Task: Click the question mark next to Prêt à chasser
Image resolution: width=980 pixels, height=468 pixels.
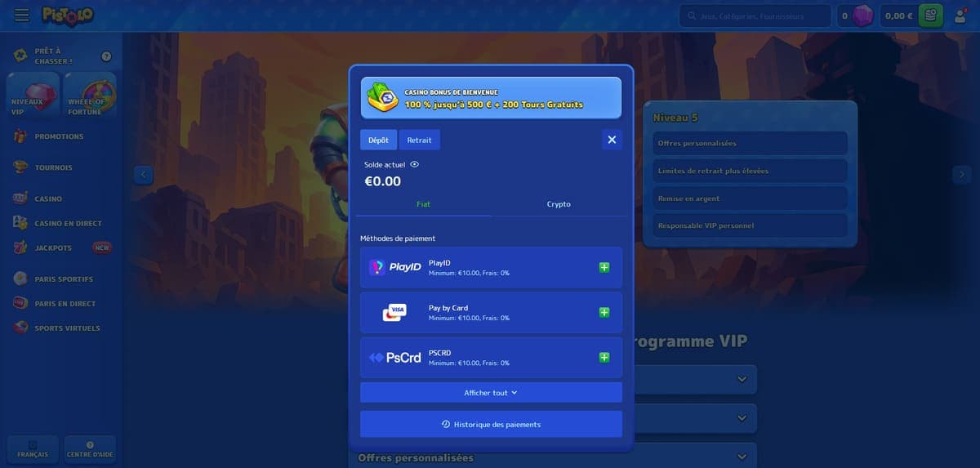Action: point(106,56)
